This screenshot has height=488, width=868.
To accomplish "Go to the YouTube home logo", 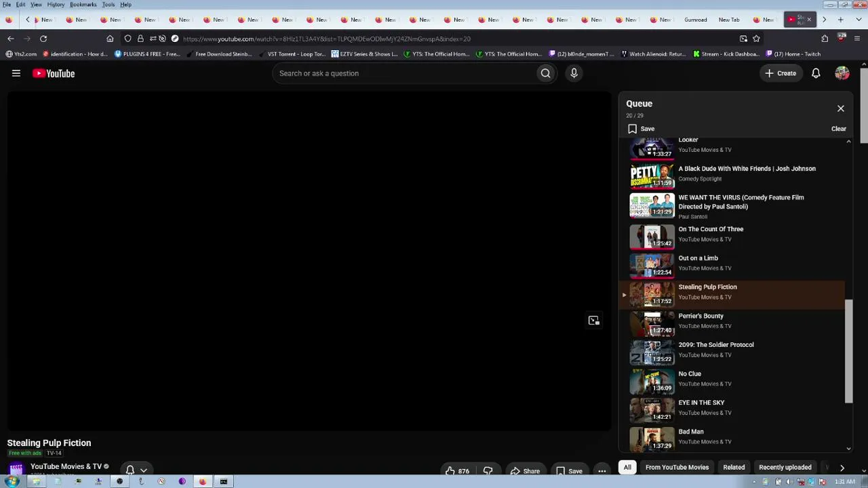I will coord(54,73).
